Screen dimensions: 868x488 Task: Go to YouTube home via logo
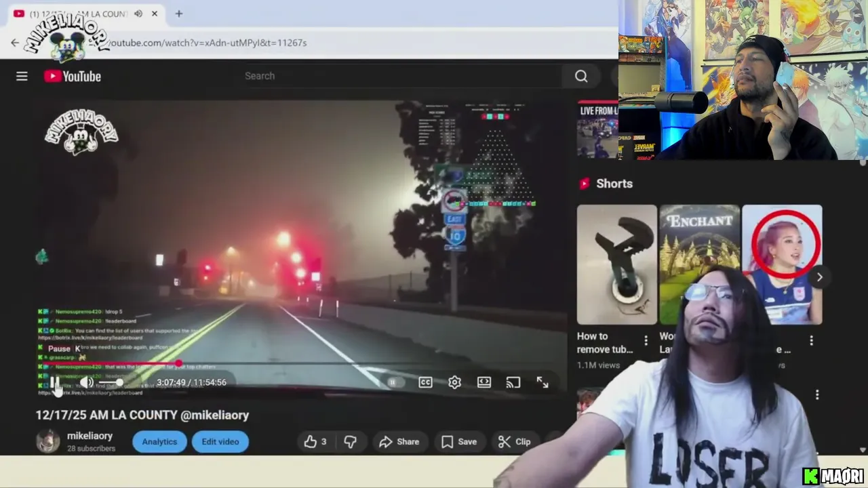[73, 76]
